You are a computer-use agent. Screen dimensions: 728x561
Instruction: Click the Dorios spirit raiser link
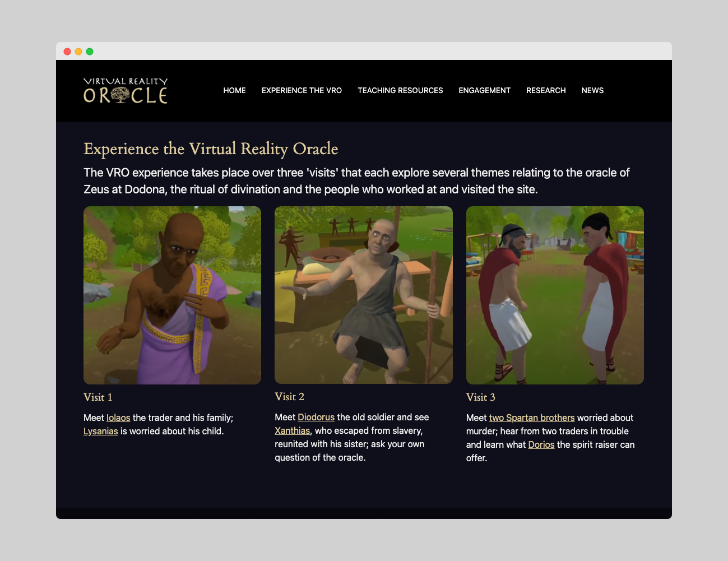pyautogui.click(x=541, y=444)
